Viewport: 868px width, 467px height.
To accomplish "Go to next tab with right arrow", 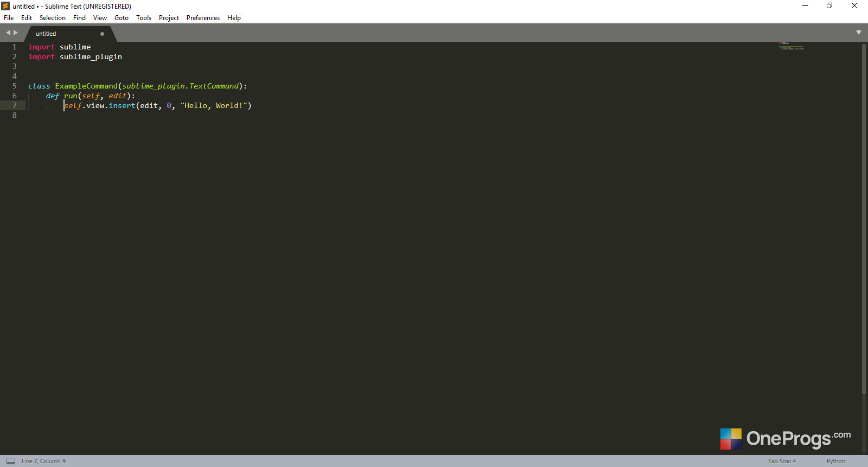I will click(16, 33).
